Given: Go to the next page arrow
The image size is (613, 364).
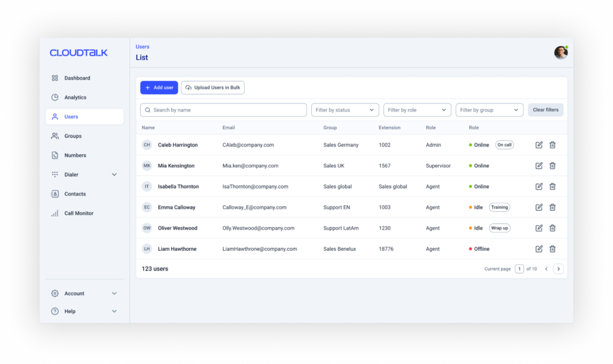Looking at the screenshot, I should point(558,269).
